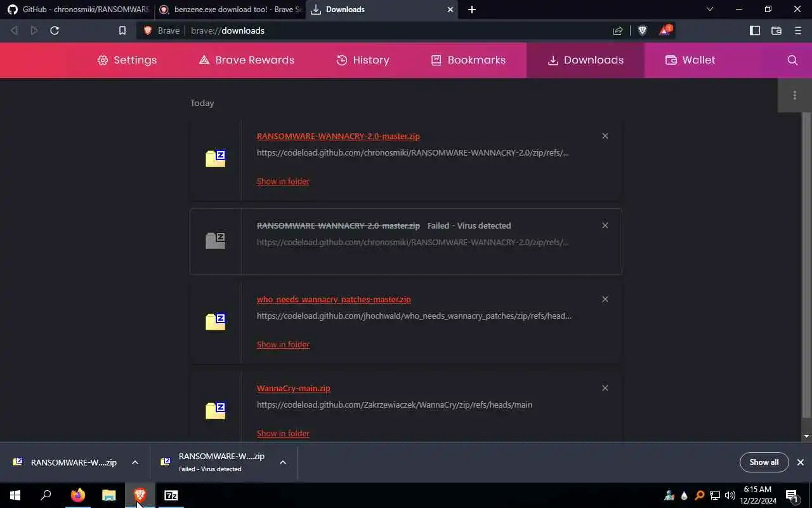
Task: Open a new browser tab
Action: [471, 10]
